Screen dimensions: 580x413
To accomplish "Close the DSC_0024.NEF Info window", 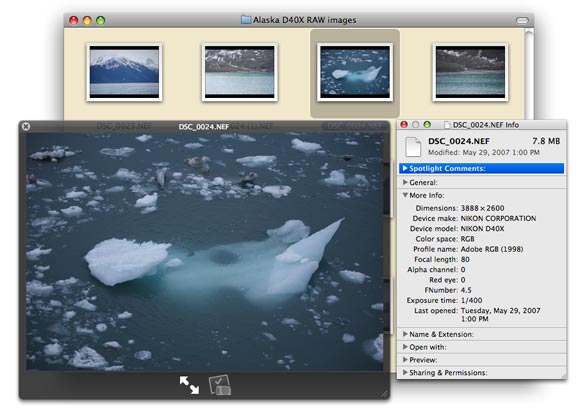I will pyautogui.click(x=404, y=125).
